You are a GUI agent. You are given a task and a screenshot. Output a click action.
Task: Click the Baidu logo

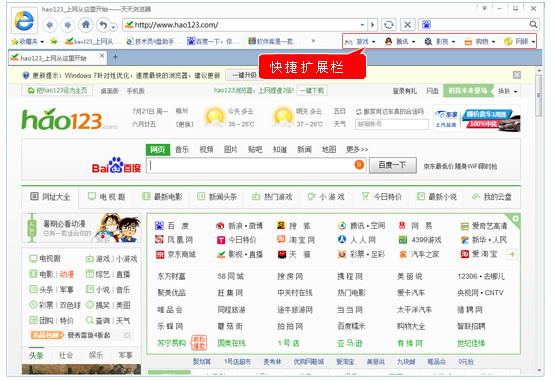pos(116,165)
